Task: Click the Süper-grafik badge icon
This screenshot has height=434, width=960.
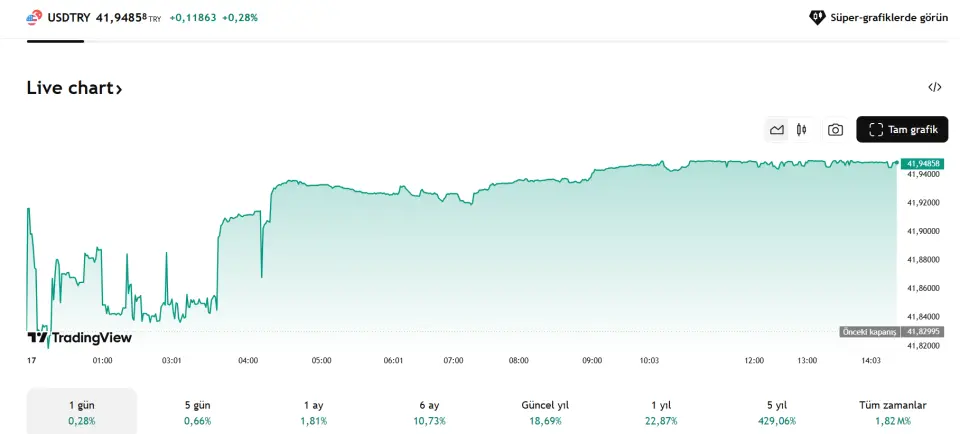Action: point(817,17)
